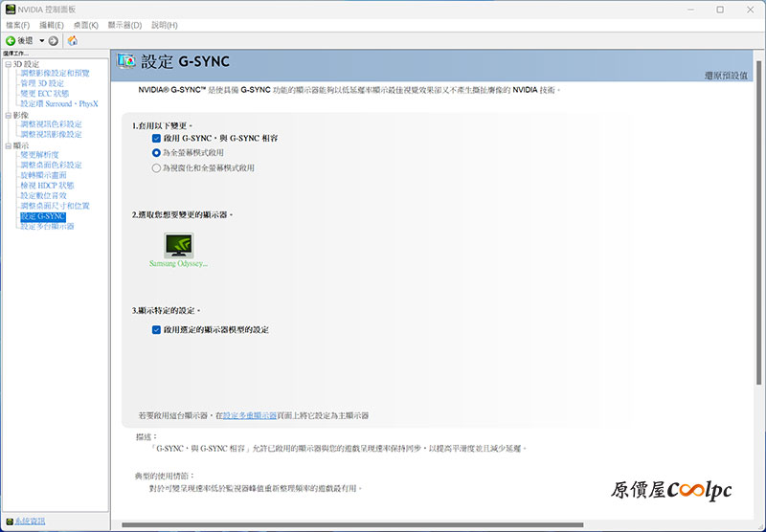Click the green Back arrow icon
This screenshot has width=766, height=532.
coord(11,40)
